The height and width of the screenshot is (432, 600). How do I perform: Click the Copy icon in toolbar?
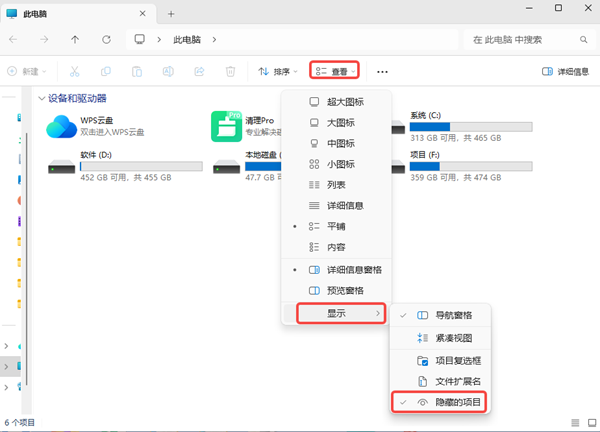(x=106, y=72)
